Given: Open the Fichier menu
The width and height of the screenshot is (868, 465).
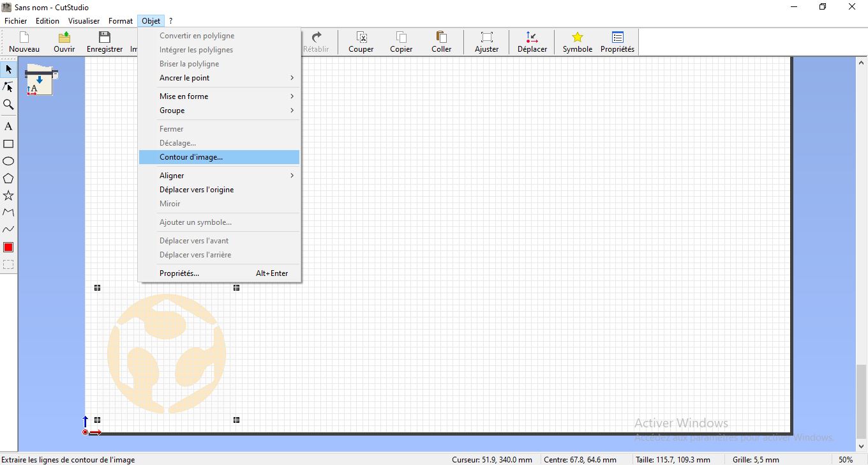Looking at the screenshot, I should (16, 21).
